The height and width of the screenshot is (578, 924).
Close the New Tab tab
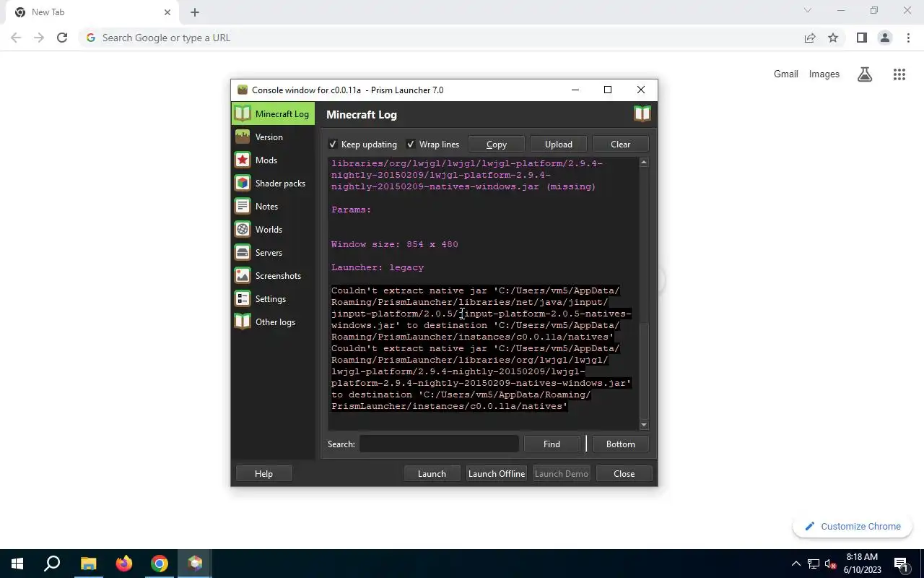(x=167, y=12)
